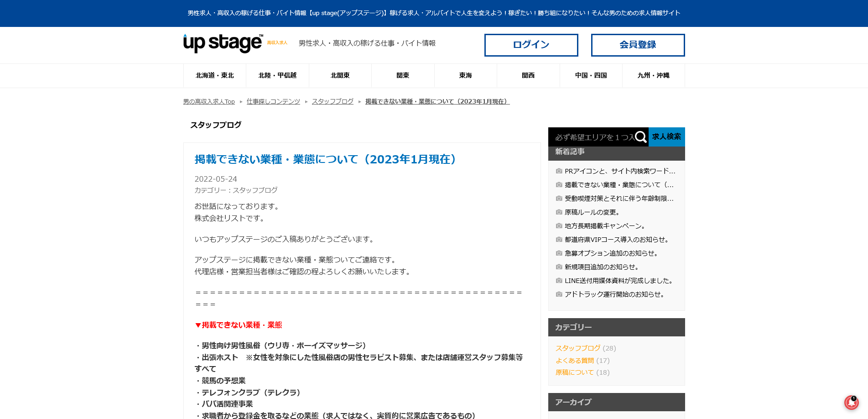Image resolution: width=868 pixels, height=419 pixels.
Task: Open 受動喫煙対策とそれに伴う年齢制限 article link
Action: 619,199
